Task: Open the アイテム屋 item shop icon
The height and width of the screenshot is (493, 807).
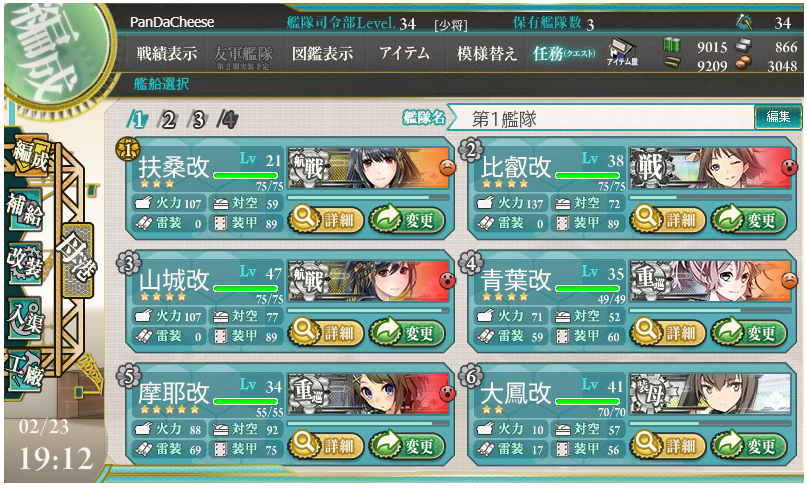Action: click(622, 51)
